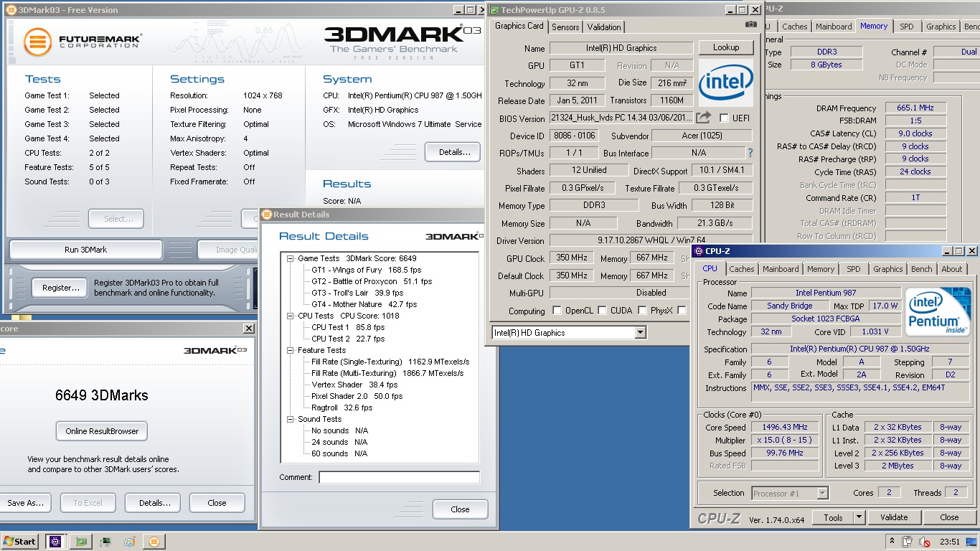980x551 pixels.
Task: Collapse the Game Tests tree node
Action: coord(291,258)
